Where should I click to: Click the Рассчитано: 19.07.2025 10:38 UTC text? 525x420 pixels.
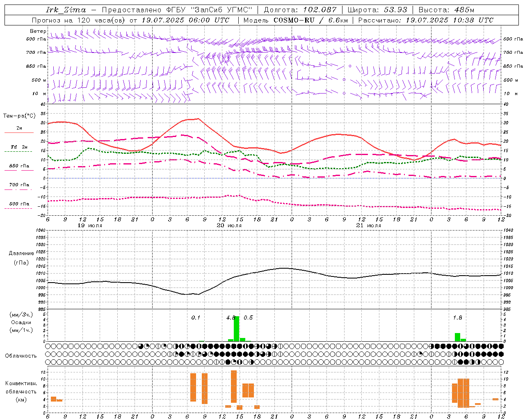pyautogui.click(x=426, y=20)
